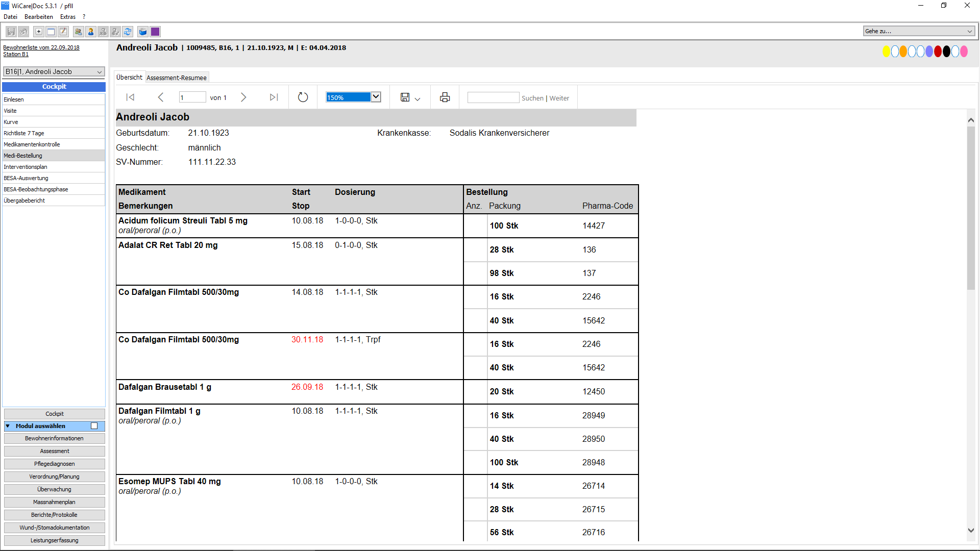Select Übergabebericht entry
980x551 pixels.
[54, 201]
